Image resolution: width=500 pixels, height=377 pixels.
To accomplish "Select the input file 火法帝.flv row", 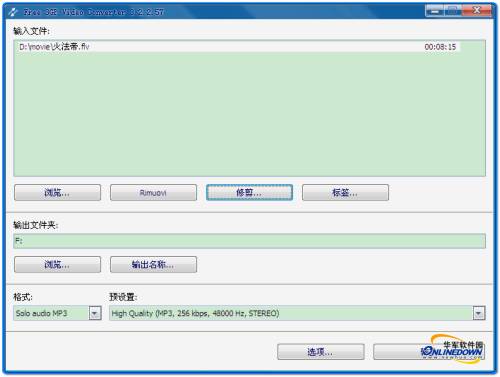I will coord(238,47).
